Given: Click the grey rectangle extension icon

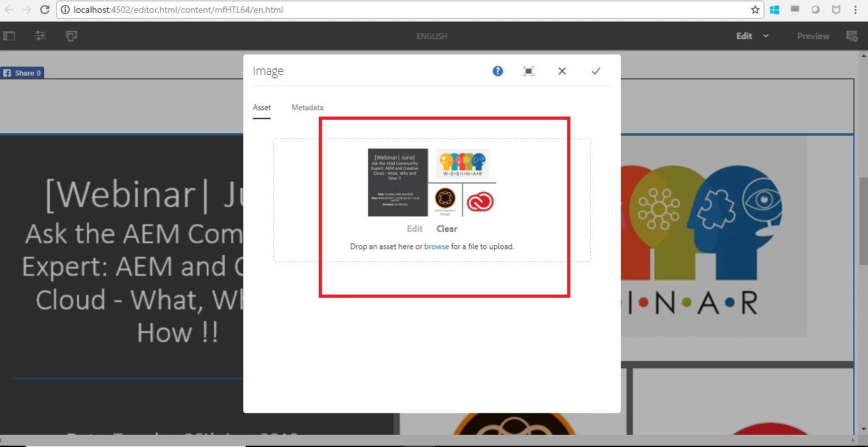Looking at the screenshot, I should (x=795, y=9).
